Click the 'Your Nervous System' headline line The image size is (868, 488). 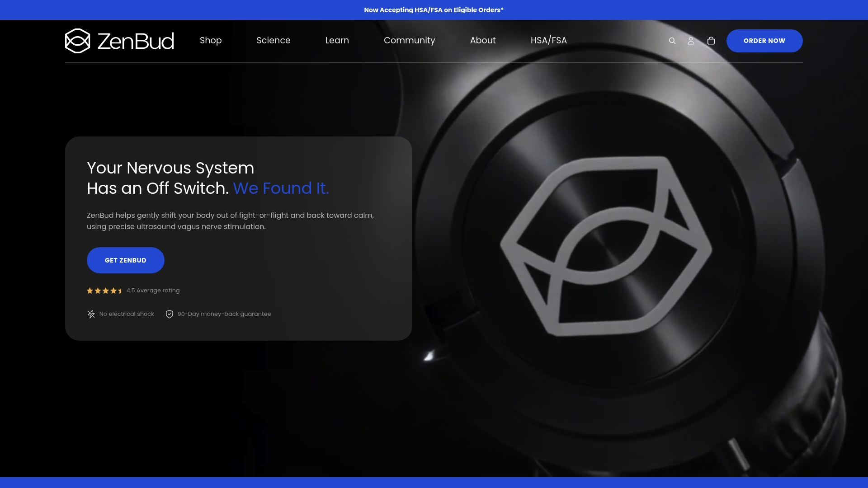point(170,168)
